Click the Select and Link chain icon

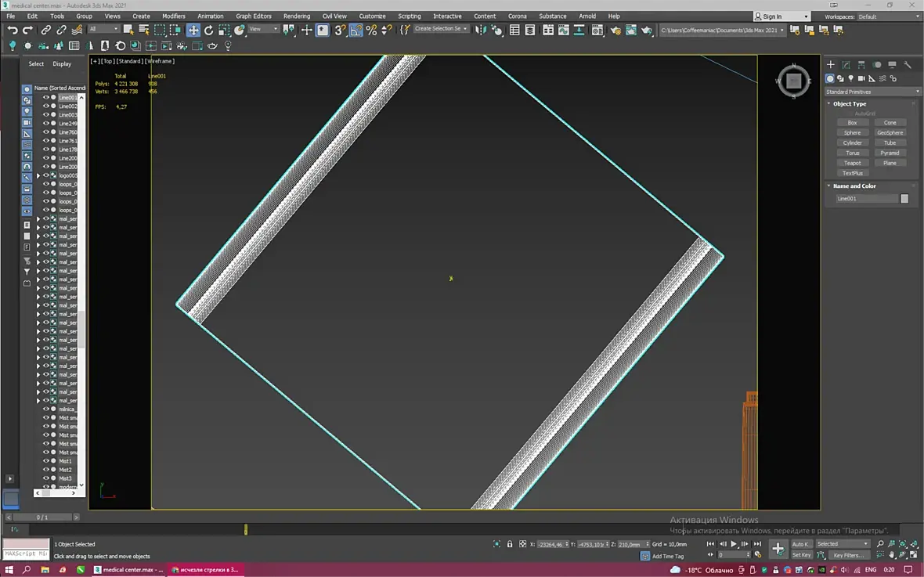click(45, 30)
